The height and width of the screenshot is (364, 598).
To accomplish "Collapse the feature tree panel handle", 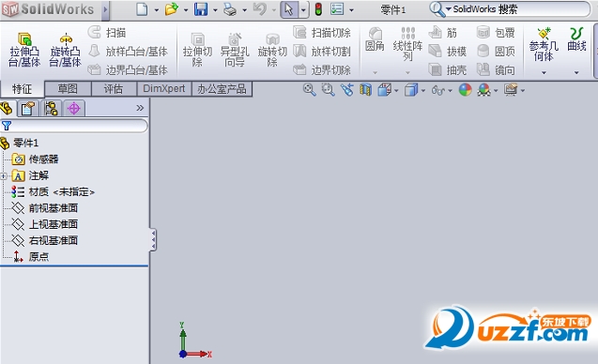I will (153, 240).
